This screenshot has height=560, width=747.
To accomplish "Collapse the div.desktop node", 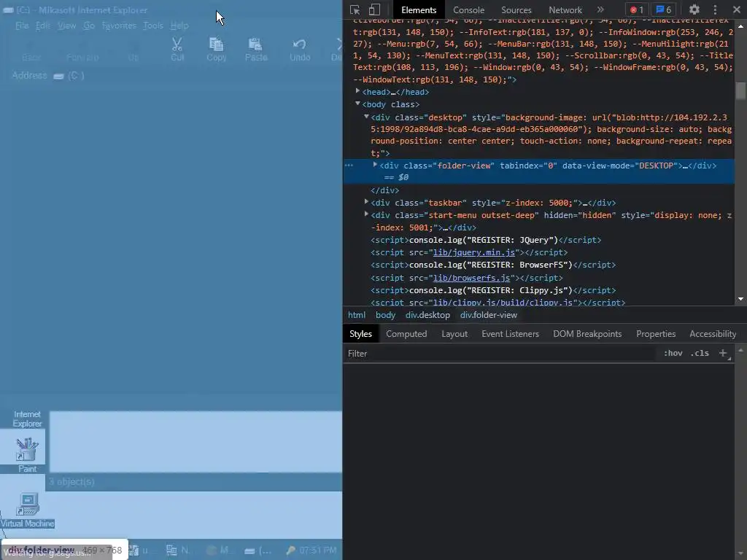I will (366, 117).
